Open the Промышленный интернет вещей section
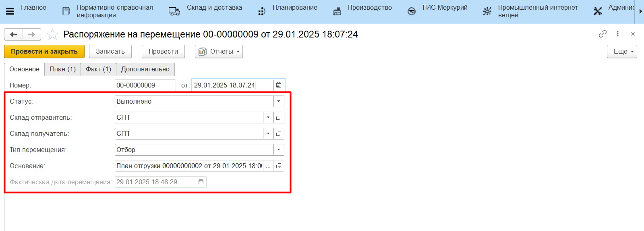Screen dimensions: 644x231 (x=538, y=11)
